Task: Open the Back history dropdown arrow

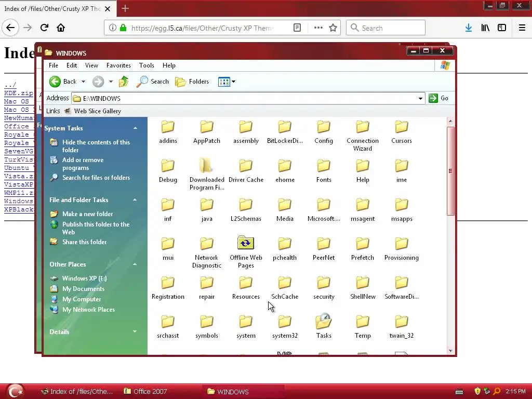Action: tap(83, 82)
